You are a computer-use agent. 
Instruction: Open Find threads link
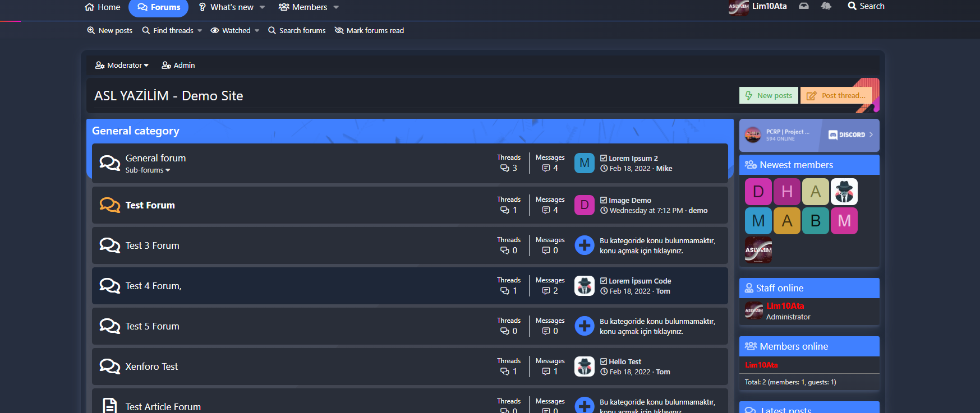coord(168,30)
